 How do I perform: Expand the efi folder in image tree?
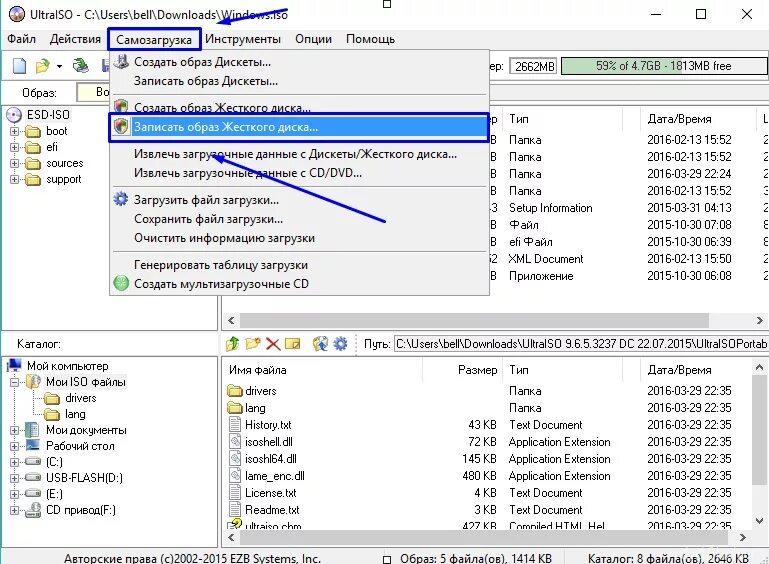pyautogui.click(x=14, y=147)
